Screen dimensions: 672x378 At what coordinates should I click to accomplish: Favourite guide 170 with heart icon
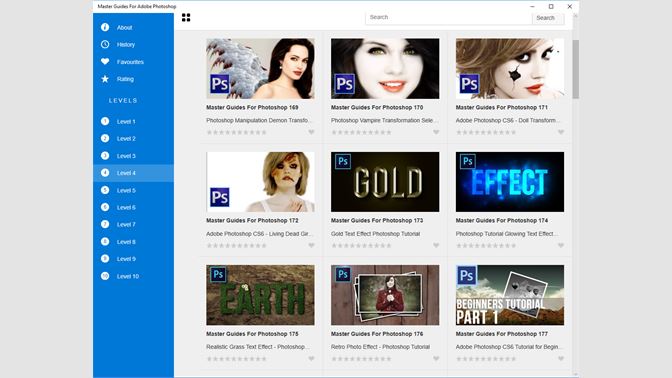pos(436,132)
